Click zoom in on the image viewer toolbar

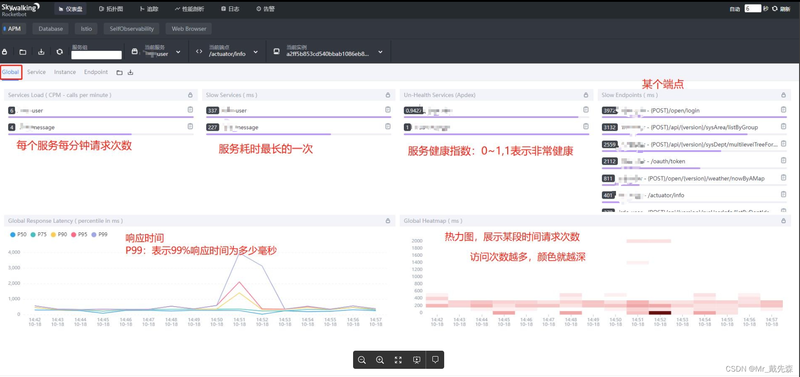click(380, 360)
